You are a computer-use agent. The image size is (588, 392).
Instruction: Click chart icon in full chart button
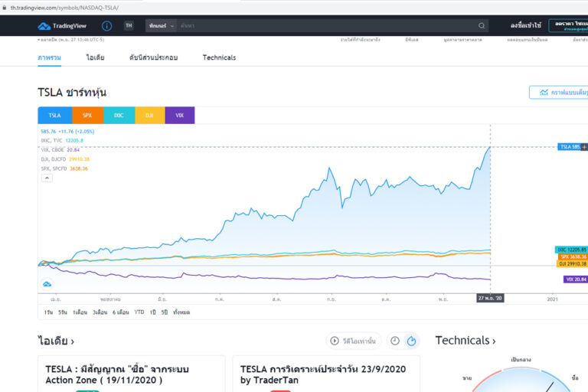coord(544,92)
